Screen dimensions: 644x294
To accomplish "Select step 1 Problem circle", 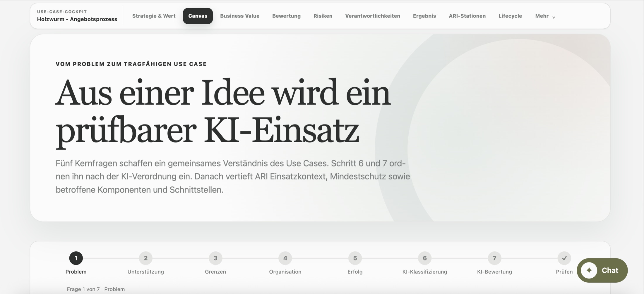I will 76,258.
